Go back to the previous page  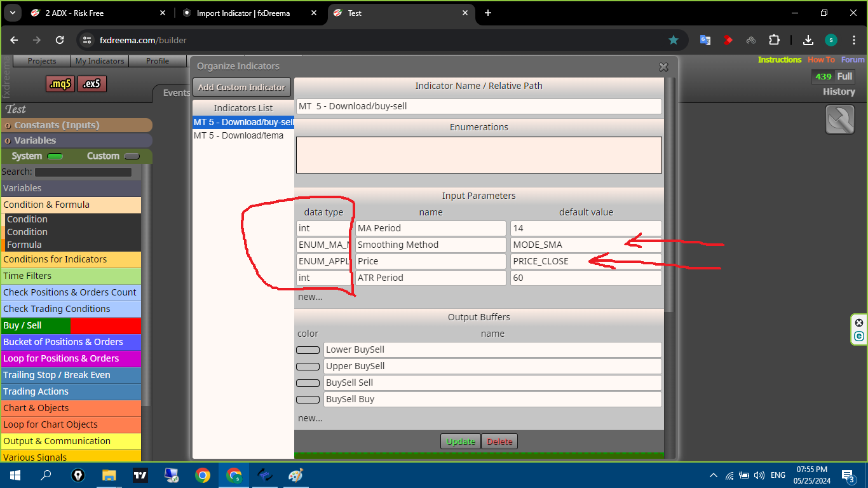click(x=15, y=40)
